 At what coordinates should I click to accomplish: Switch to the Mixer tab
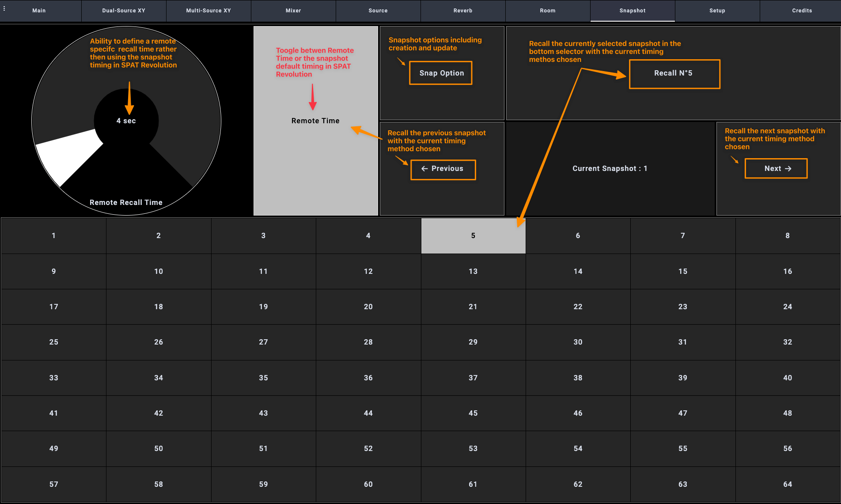293,11
